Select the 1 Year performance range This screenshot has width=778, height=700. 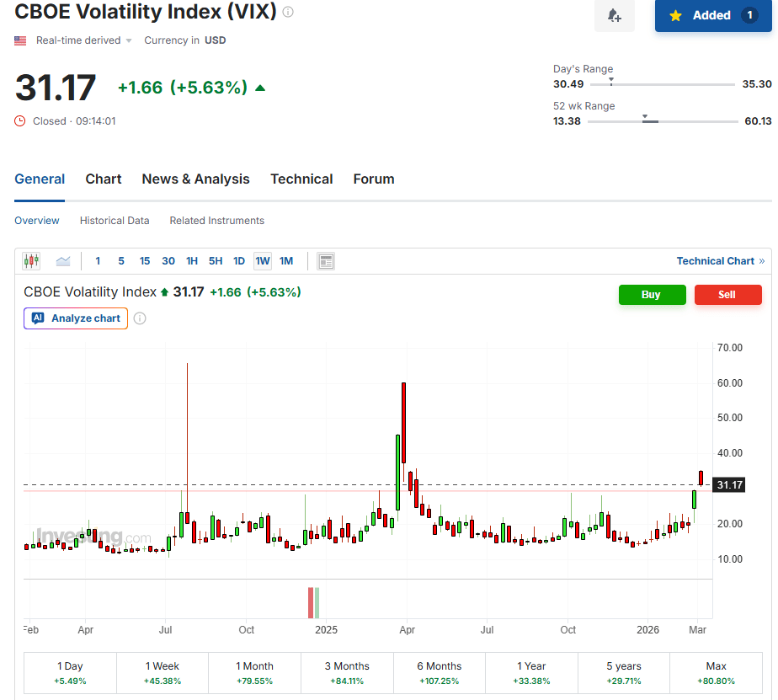coord(531,673)
